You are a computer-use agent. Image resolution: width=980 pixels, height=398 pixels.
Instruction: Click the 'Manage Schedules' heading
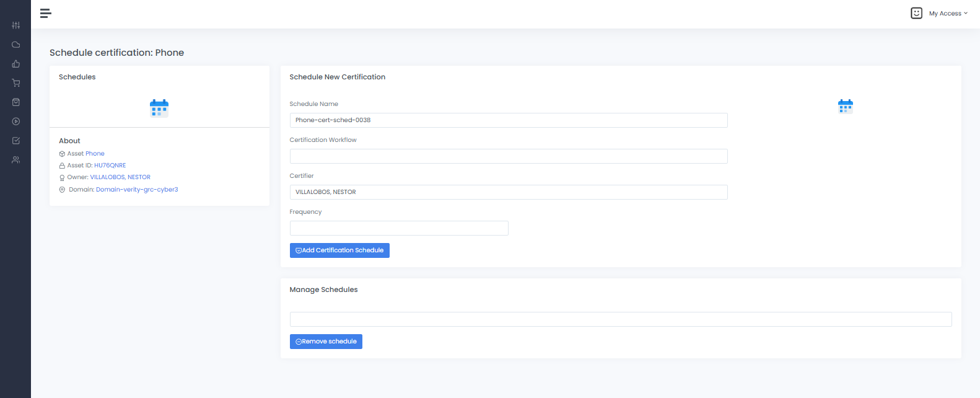(x=323, y=290)
